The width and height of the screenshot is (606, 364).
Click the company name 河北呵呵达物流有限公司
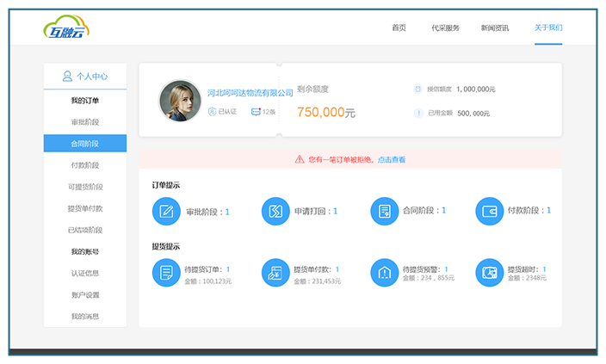[250, 92]
